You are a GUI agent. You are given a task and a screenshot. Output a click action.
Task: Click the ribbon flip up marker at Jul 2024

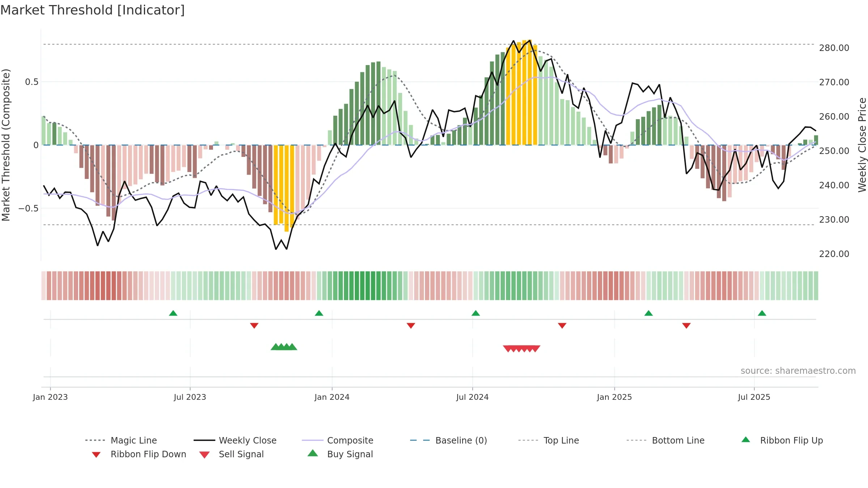click(x=476, y=313)
